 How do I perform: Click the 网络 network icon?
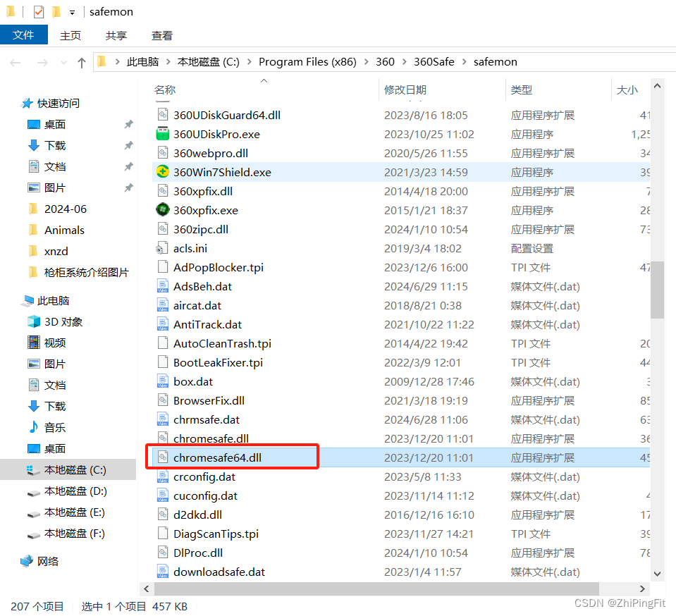[x=27, y=561]
